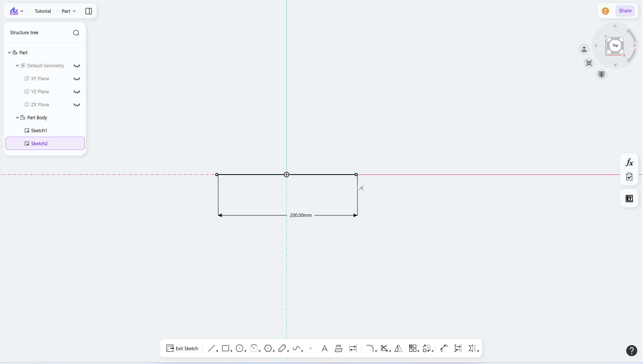Open the Tutorial document name
This screenshot has height=364, width=643.
pyautogui.click(x=43, y=11)
